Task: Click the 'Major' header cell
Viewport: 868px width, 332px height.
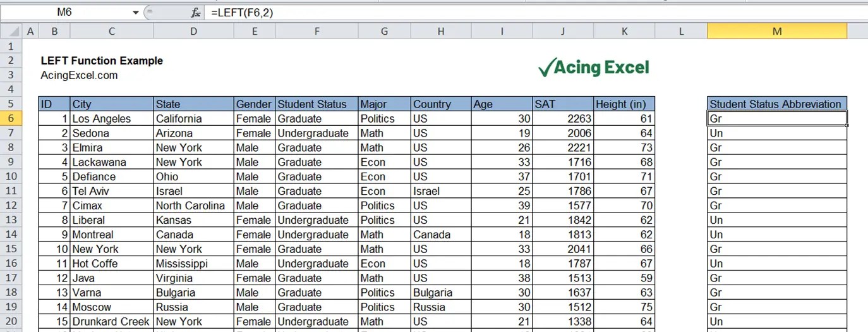Action: (384, 104)
